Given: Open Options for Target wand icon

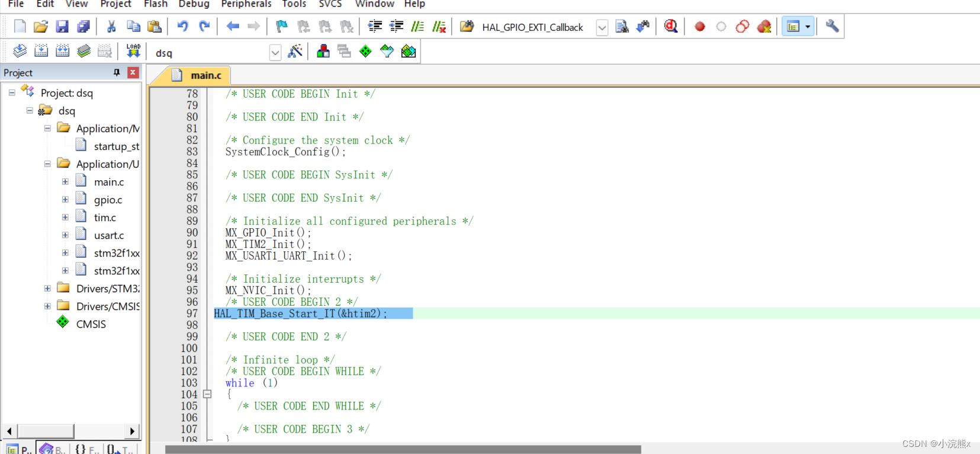Looking at the screenshot, I should point(294,52).
